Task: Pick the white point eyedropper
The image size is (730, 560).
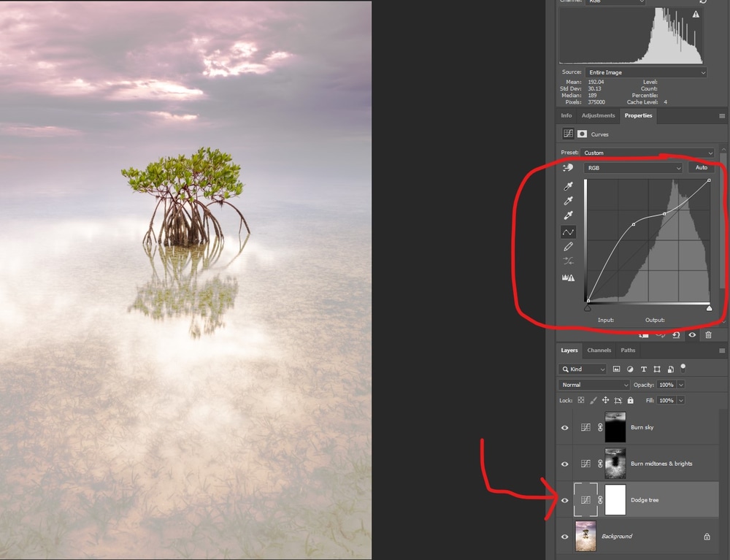Action: tap(568, 215)
